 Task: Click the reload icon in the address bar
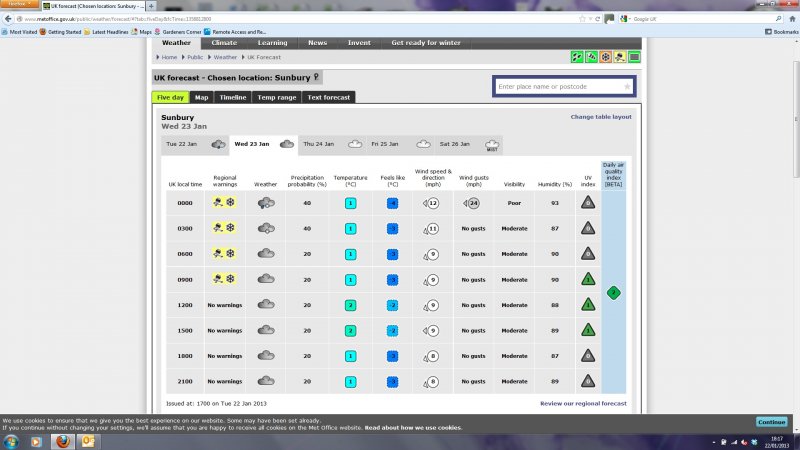coord(597,19)
